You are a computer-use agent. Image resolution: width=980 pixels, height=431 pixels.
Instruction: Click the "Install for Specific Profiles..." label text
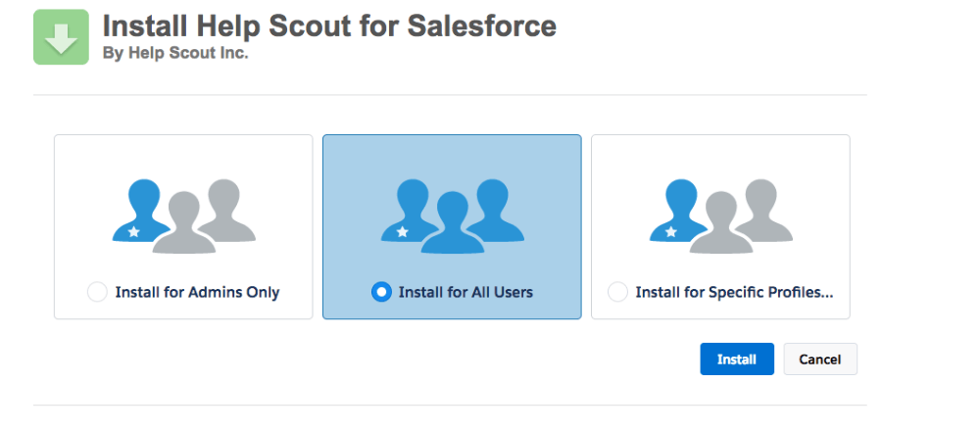734,292
